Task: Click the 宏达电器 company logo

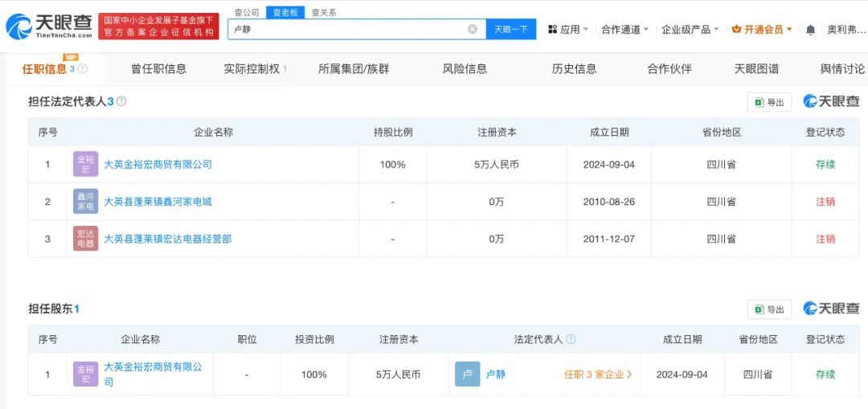Action: [85, 239]
